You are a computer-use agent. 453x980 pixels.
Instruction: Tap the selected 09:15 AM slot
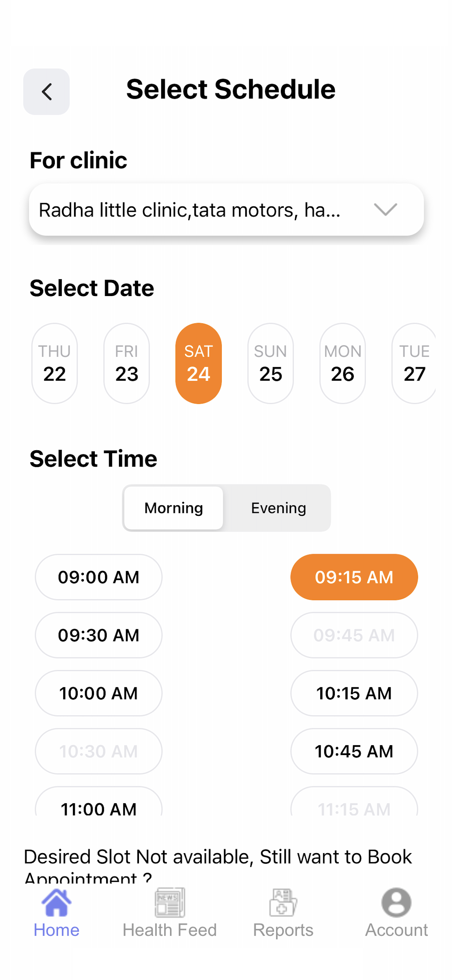354,577
